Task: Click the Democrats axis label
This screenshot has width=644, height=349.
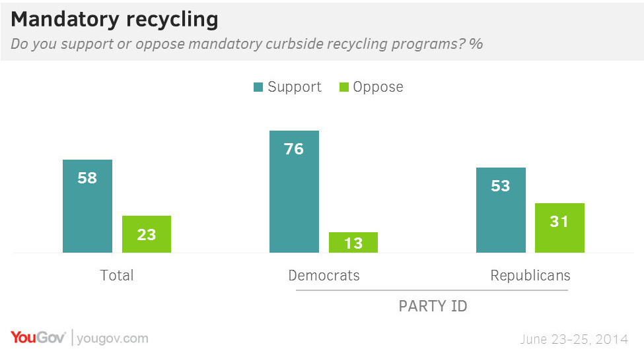Action: tap(324, 275)
